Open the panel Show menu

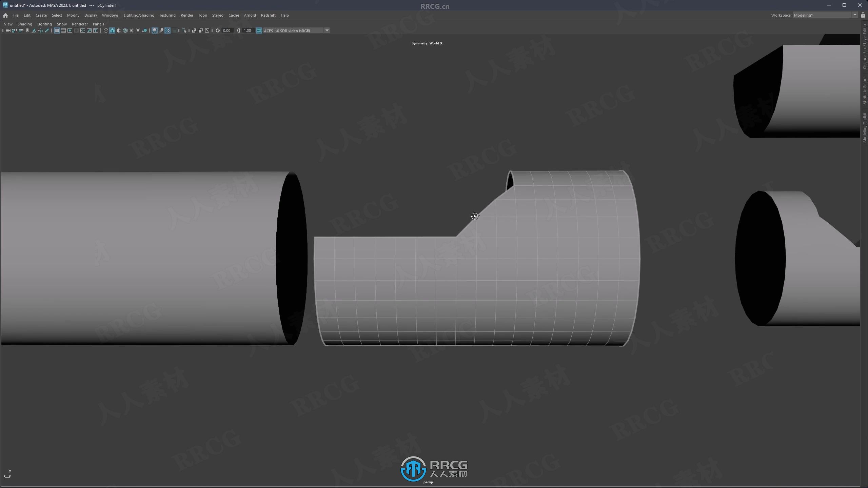pos(62,24)
